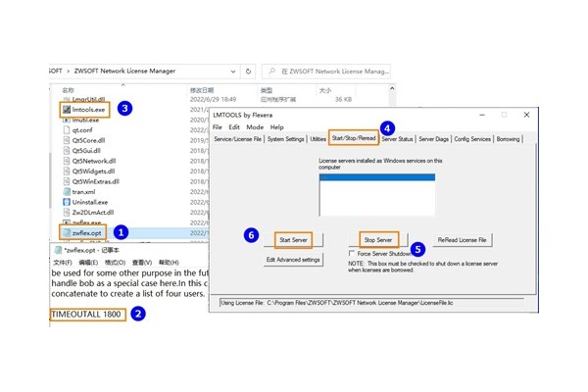The height and width of the screenshot is (392, 588).
Task: Click the lmtools.exe file icon
Action: point(67,110)
